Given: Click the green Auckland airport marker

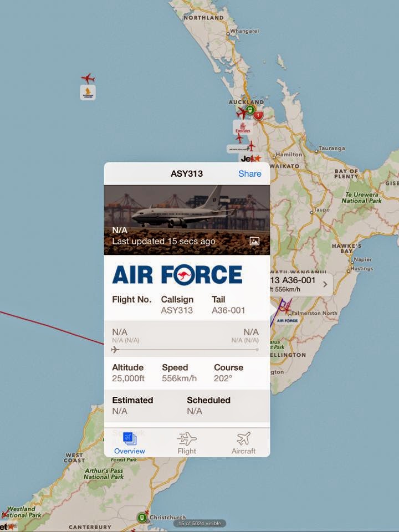Looking at the screenshot, I should coord(250,110).
